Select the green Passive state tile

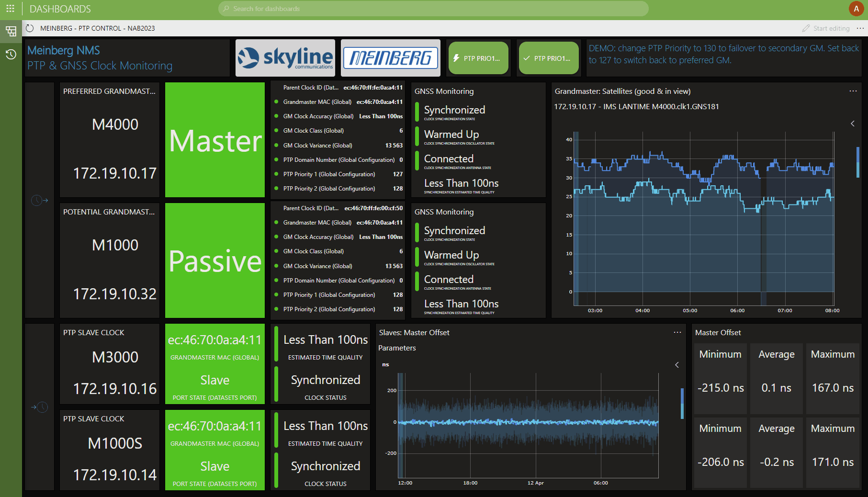click(215, 260)
